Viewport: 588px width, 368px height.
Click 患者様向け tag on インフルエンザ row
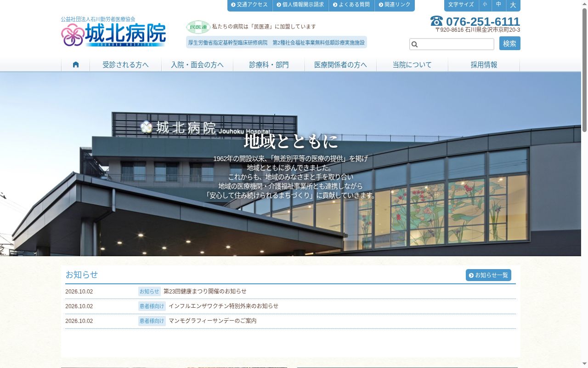click(152, 306)
